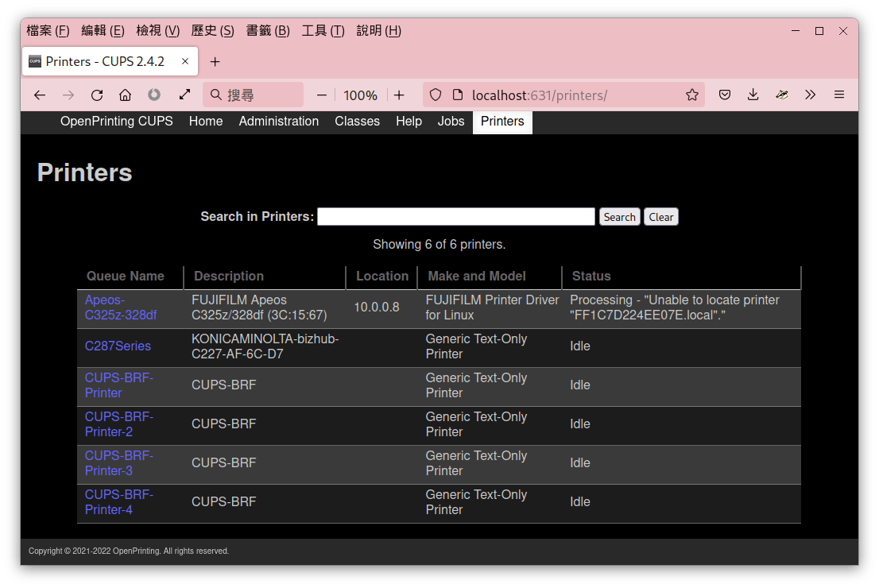Click the Showing 6 of 6 printers text
This screenshot has height=588, width=879.
(439, 245)
